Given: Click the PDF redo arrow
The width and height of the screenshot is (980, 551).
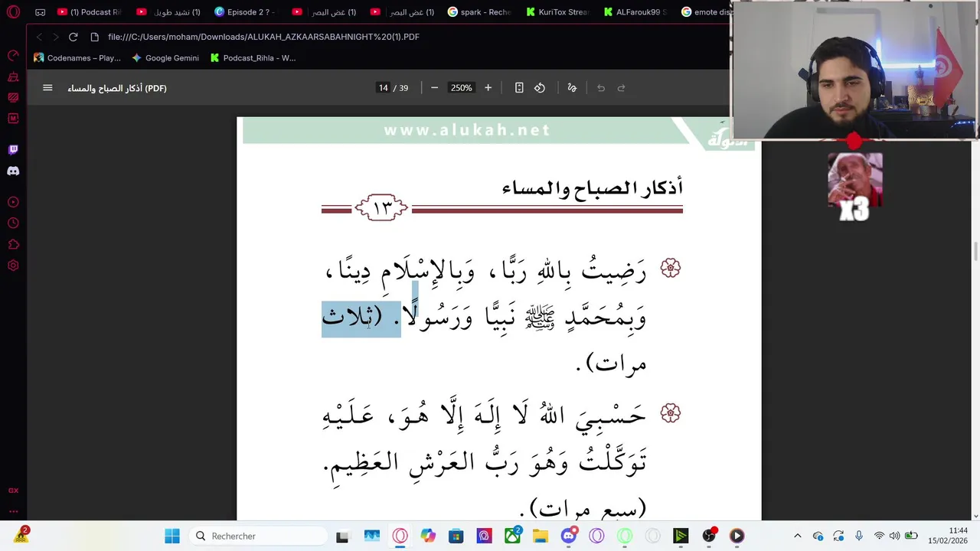Looking at the screenshot, I should coord(622,88).
